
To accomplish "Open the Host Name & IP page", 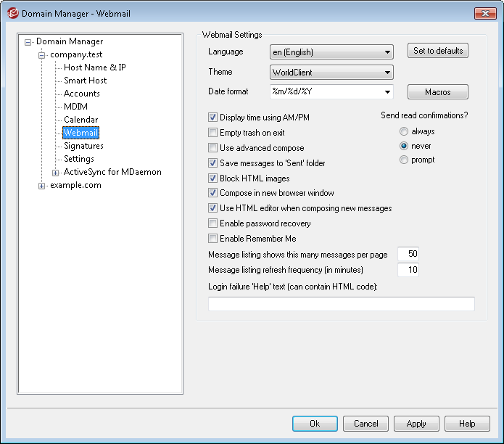I will pyautogui.click(x=95, y=67).
